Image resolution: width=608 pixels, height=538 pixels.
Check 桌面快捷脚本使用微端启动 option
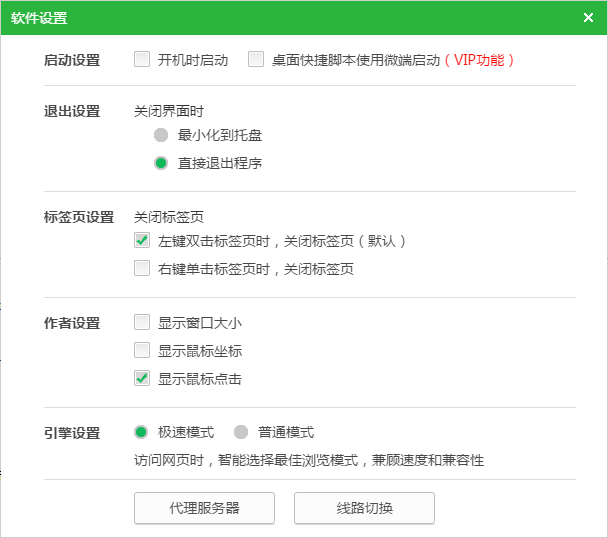pos(256,60)
